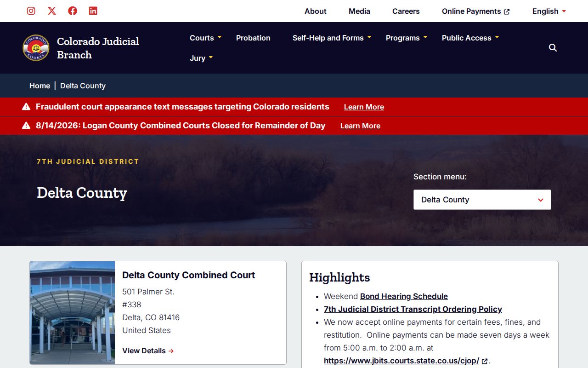Click the '7TH JUDICIAL DISTRICT' label
The width and height of the screenshot is (588, 368).
tap(88, 161)
